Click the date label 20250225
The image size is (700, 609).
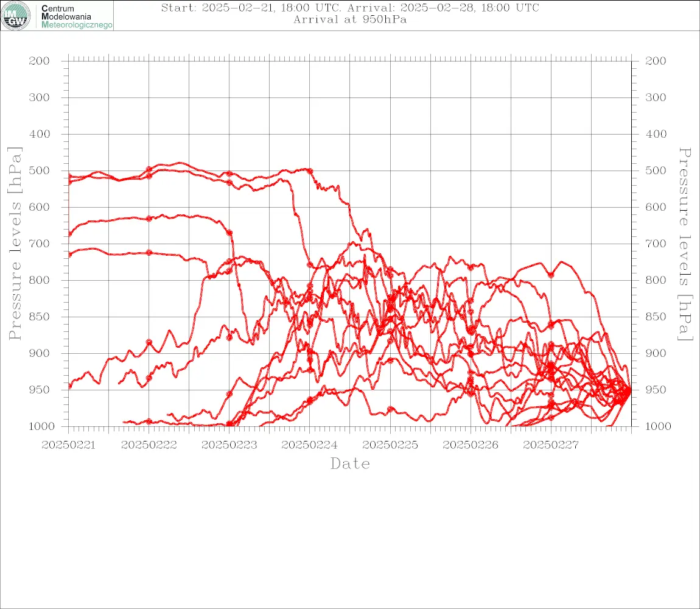tap(390, 445)
